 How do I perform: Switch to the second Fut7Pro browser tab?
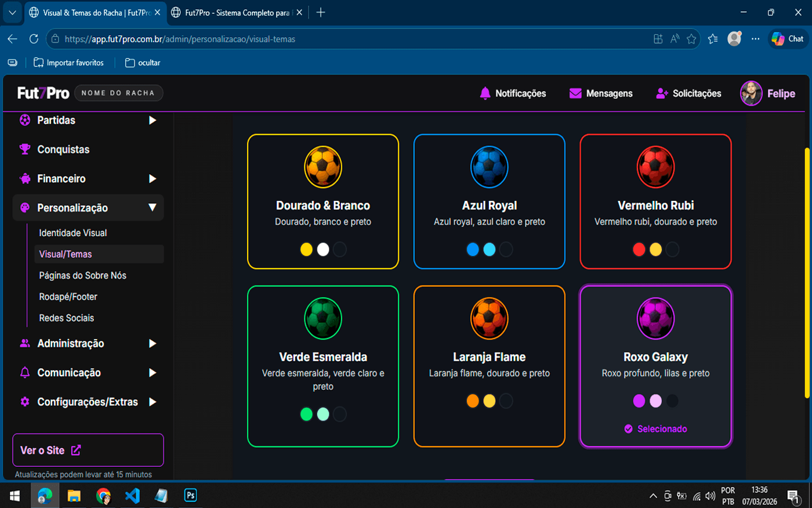237,12
